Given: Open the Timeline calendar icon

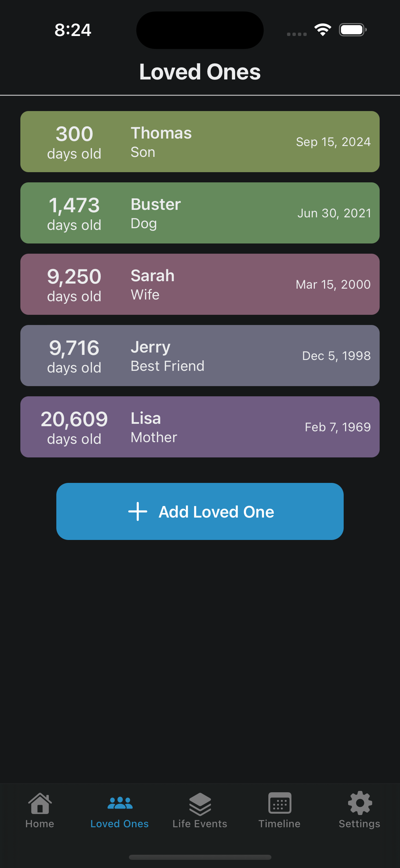Looking at the screenshot, I should (280, 803).
